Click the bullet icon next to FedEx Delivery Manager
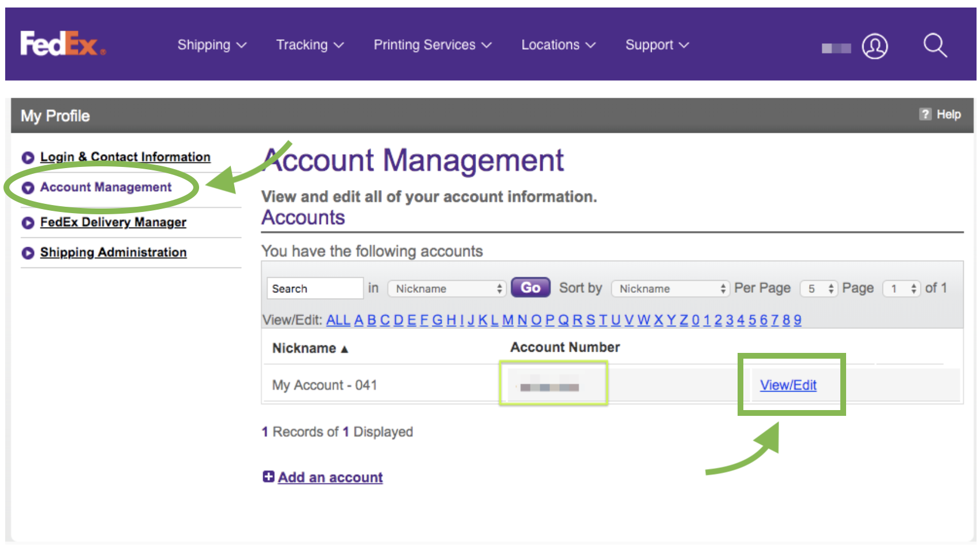Viewport: 980px width, 551px height. click(x=28, y=222)
